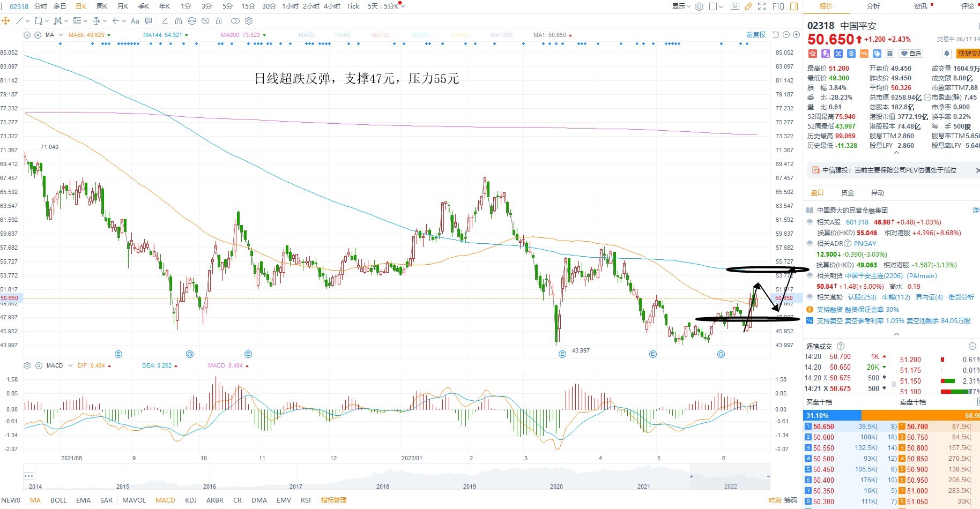
Task: Open related A-share 601318 link
Action: coord(857,222)
